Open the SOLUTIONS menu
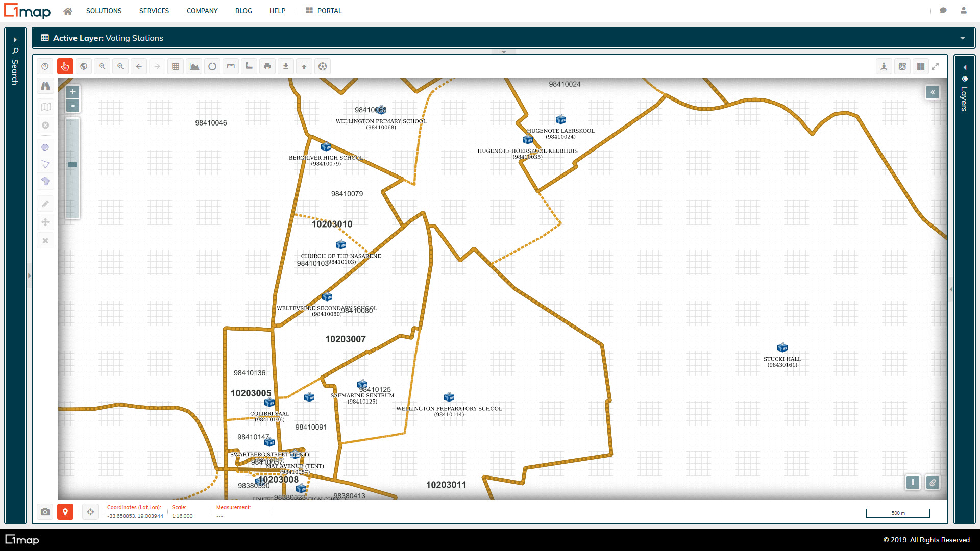980x551 pixels. click(x=104, y=11)
